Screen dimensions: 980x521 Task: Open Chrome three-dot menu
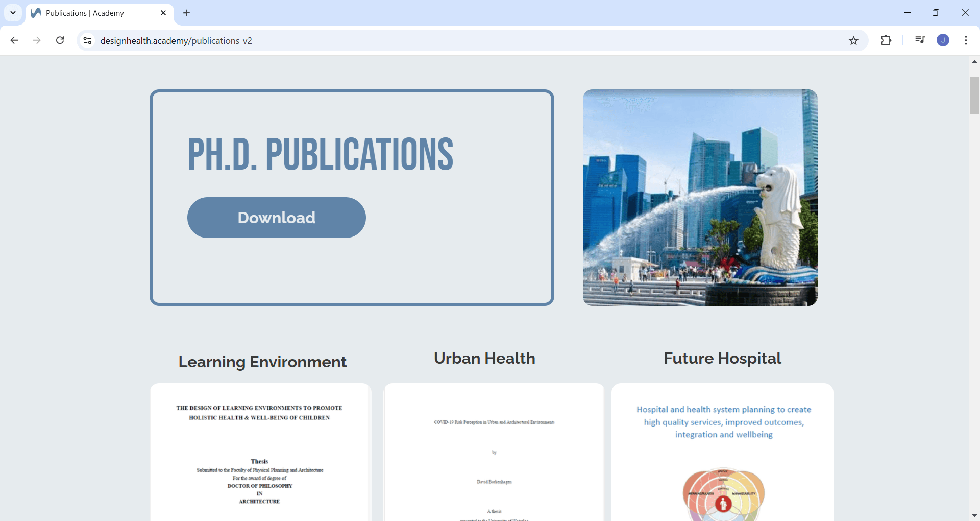pyautogui.click(x=966, y=40)
